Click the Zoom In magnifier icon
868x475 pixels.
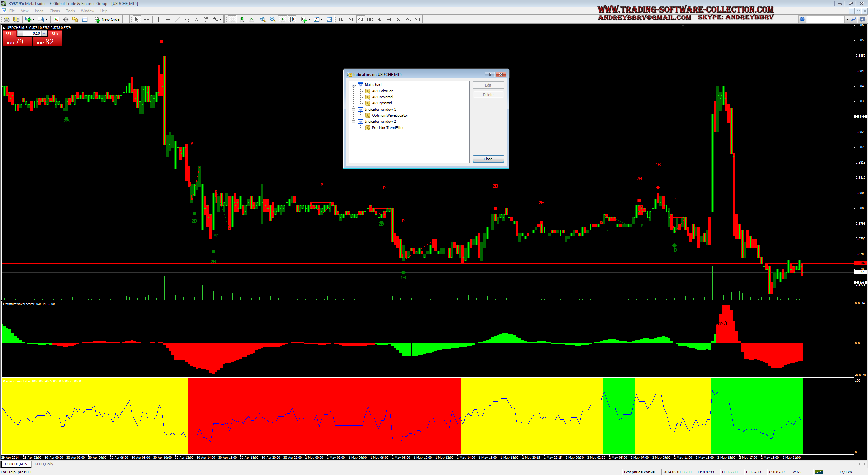[263, 19]
